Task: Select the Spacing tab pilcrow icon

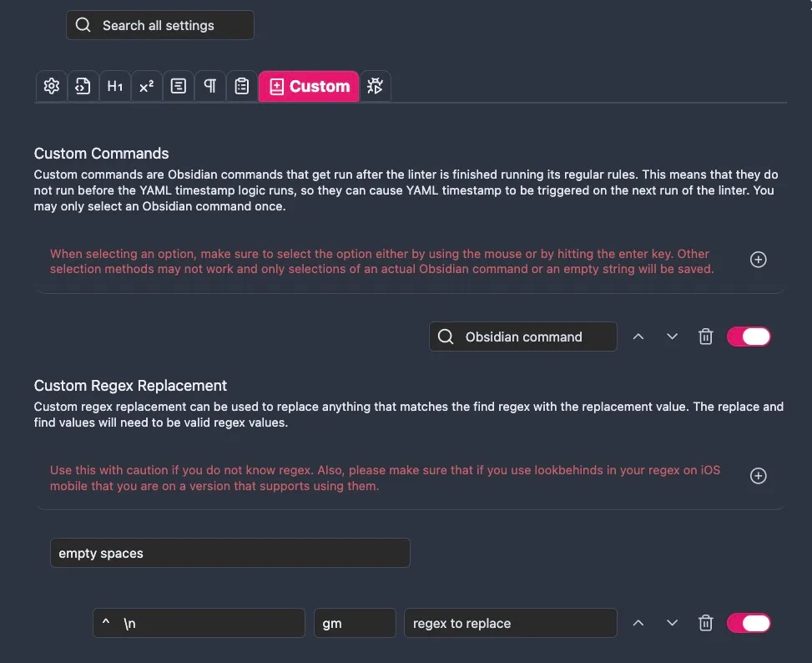Action: point(209,85)
